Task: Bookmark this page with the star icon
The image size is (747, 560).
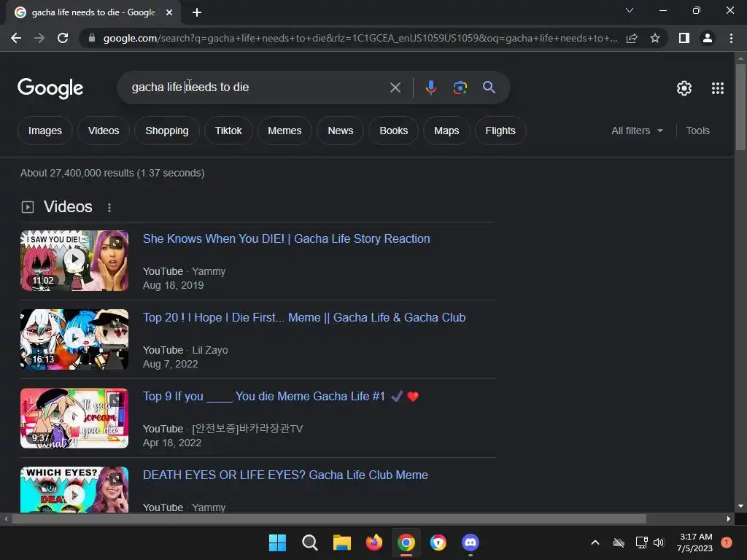Action: point(655,38)
